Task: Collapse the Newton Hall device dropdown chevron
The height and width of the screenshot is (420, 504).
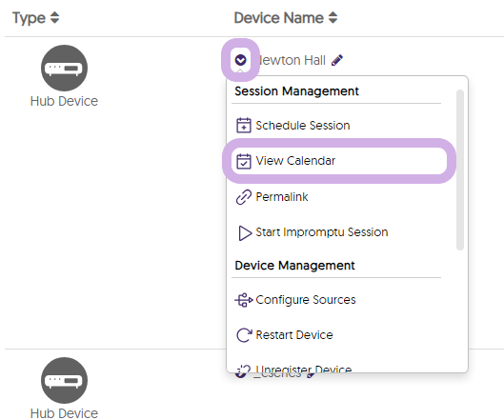Action: pyautogui.click(x=240, y=60)
